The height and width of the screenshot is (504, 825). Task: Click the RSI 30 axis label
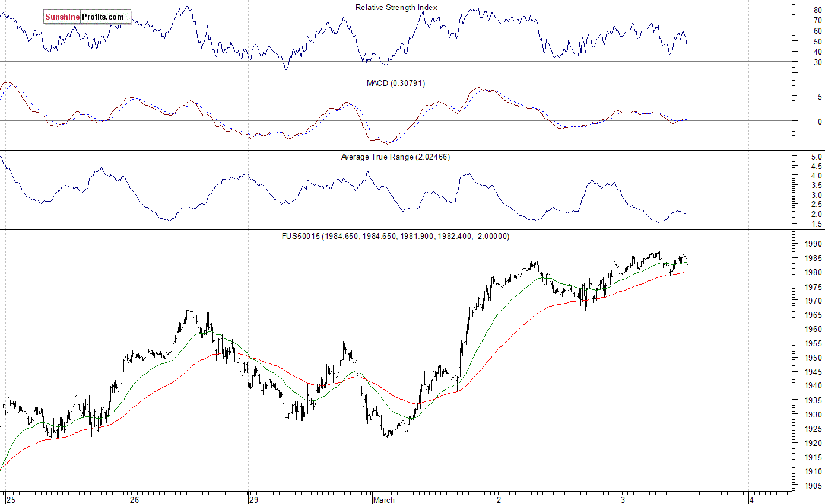[x=818, y=62]
